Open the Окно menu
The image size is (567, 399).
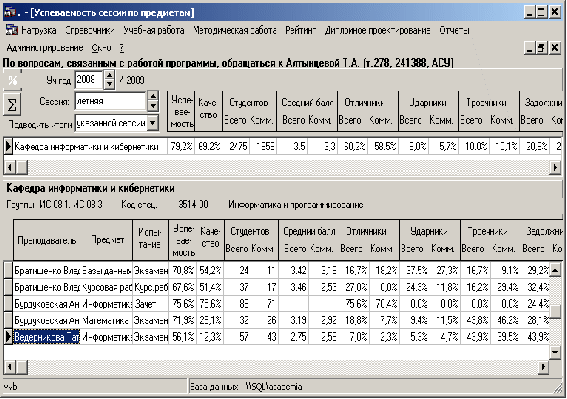click(102, 48)
